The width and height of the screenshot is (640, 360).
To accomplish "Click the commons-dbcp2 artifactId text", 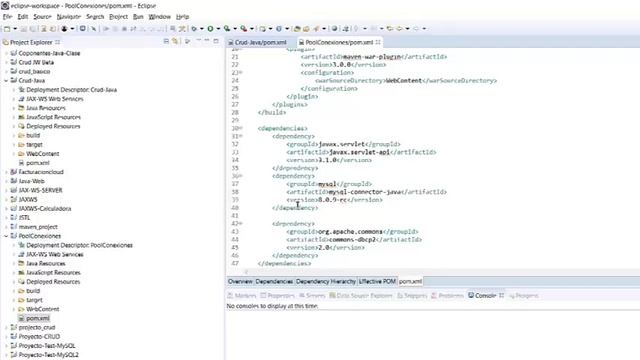I will (x=352, y=240).
